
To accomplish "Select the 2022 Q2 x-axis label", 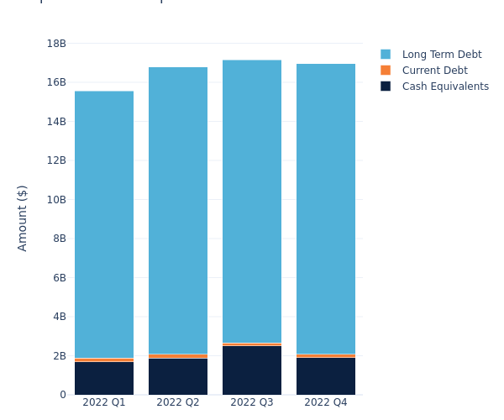I will click(178, 402).
